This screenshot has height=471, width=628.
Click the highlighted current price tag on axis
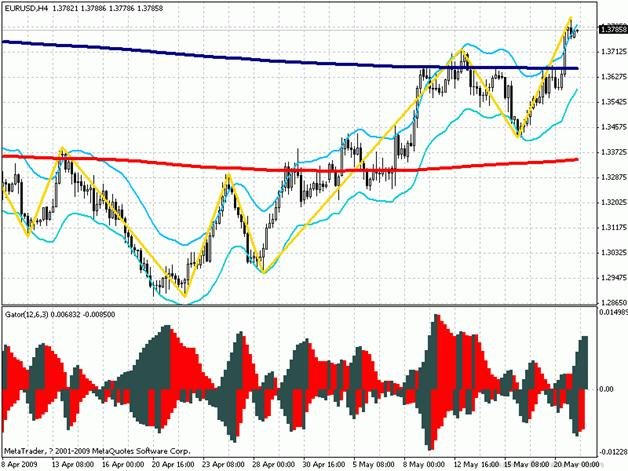[613, 29]
